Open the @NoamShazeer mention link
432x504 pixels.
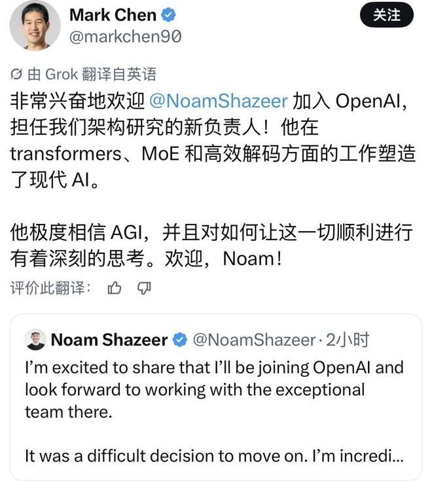coord(218,101)
